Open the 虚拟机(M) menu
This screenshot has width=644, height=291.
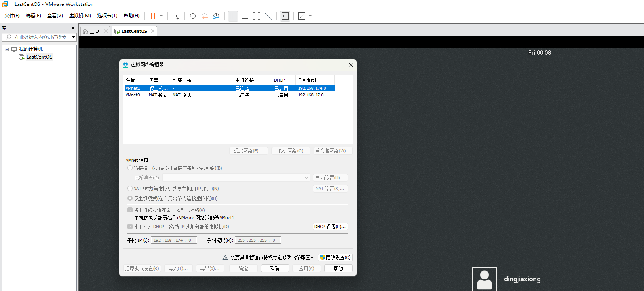coord(80,16)
